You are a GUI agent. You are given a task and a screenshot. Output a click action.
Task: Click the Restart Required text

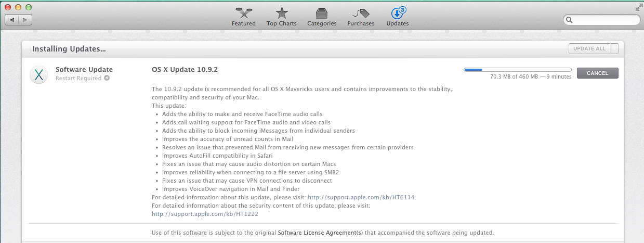tap(78, 79)
